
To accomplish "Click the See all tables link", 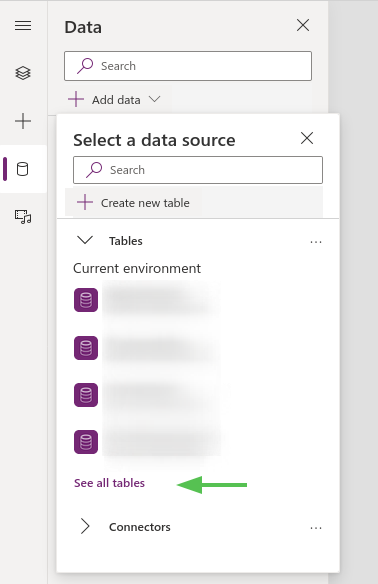I will click(109, 483).
